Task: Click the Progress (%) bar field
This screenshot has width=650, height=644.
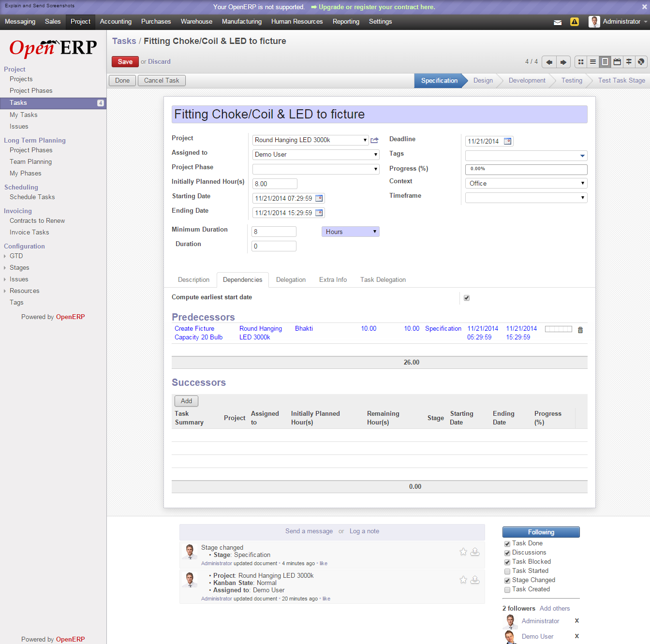Action: (x=526, y=169)
